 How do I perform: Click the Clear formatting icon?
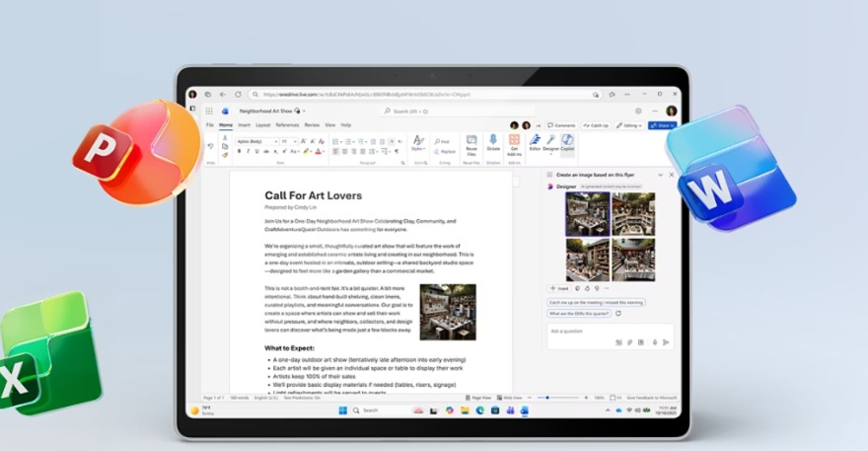[322, 141]
